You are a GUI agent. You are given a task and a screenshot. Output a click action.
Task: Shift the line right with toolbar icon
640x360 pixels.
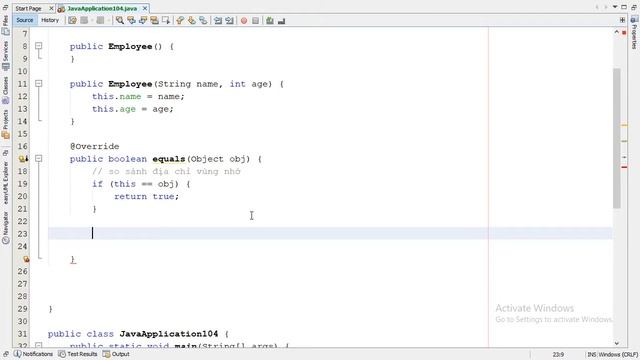pos(229,20)
